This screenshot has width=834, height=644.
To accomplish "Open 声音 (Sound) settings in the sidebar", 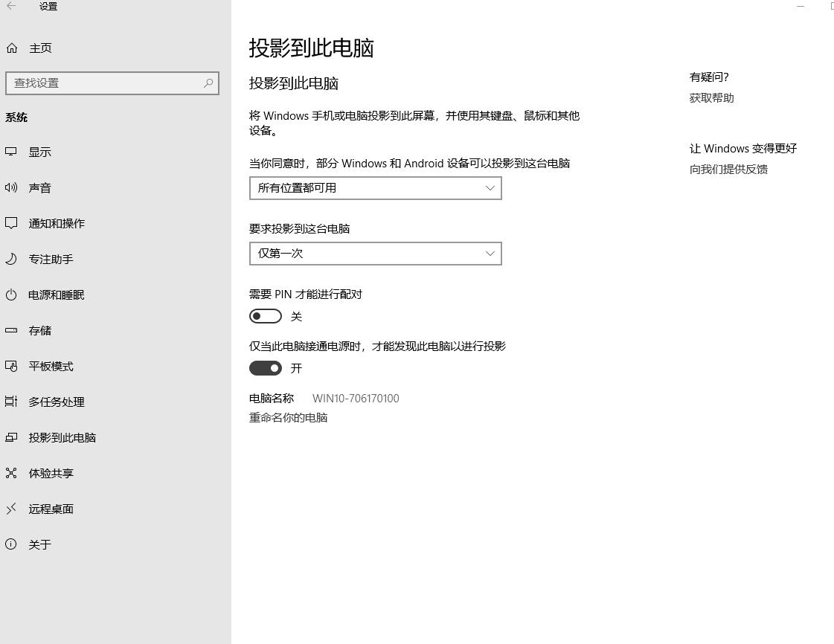I will [40, 187].
